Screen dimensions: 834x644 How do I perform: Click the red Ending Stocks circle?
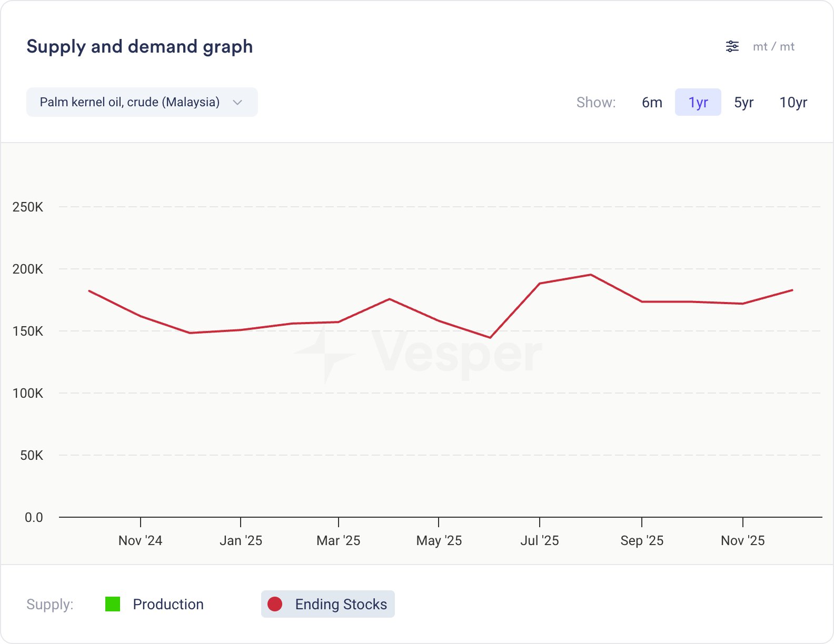click(275, 604)
